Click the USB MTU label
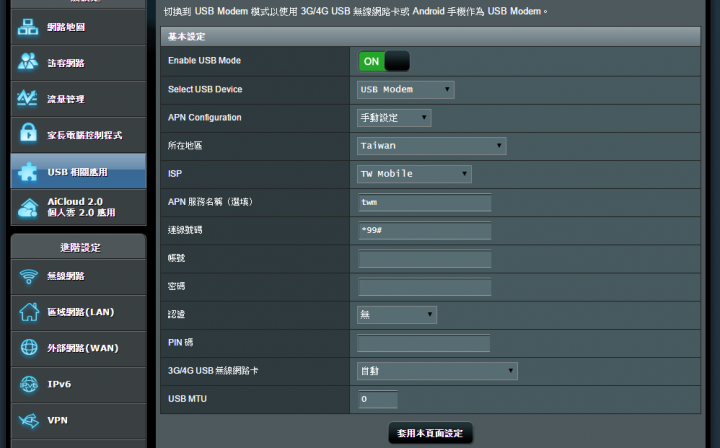This screenshot has height=448, width=720. tap(187, 399)
